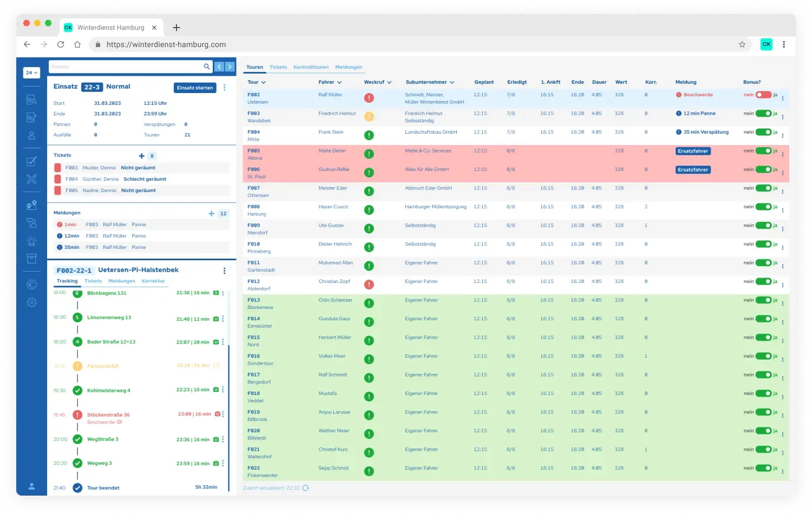Click Ersatzfahrer button for F006 St. Pauli
This screenshot has height=514, width=812.
693,170
